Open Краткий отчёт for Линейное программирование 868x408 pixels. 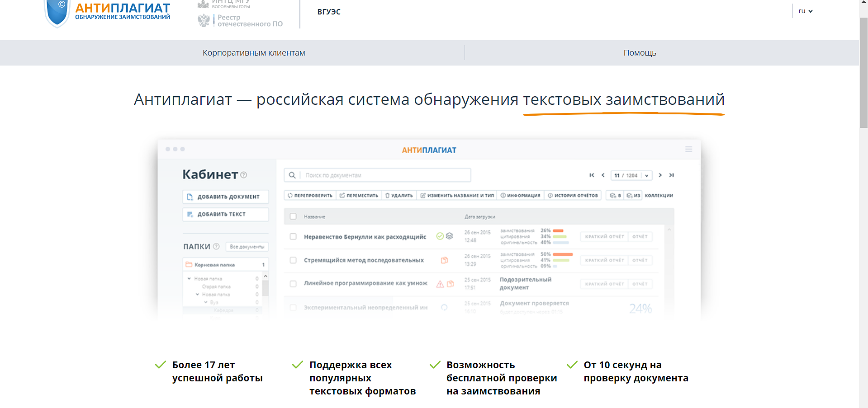pyautogui.click(x=604, y=284)
